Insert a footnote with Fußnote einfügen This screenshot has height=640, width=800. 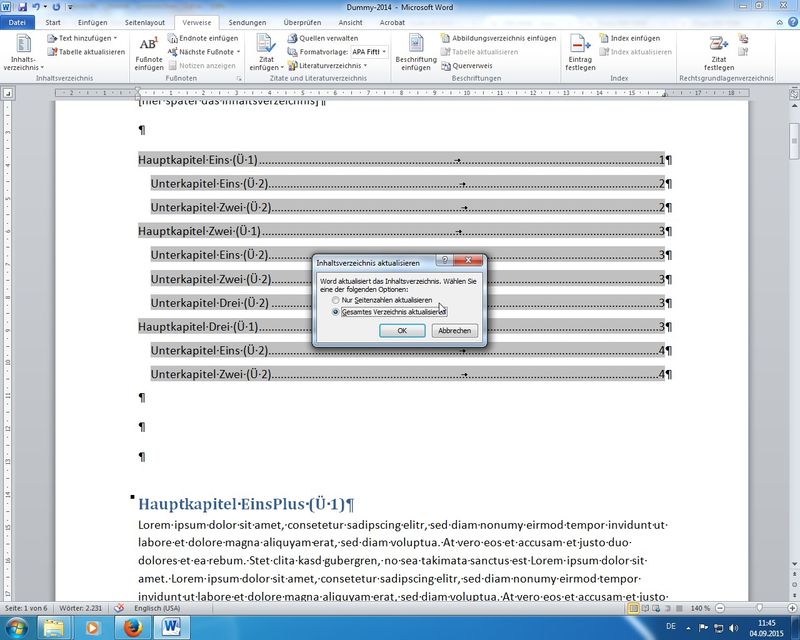coord(148,53)
